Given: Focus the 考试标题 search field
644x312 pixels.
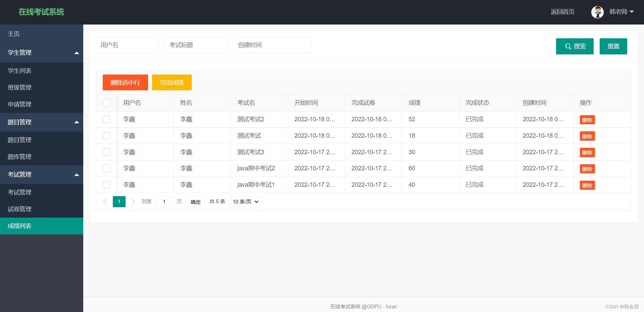Looking at the screenshot, I should click(x=196, y=45).
